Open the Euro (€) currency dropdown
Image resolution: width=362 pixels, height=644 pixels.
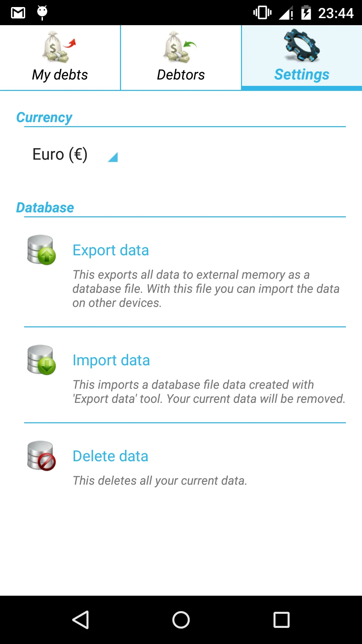click(x=75, y=155)
